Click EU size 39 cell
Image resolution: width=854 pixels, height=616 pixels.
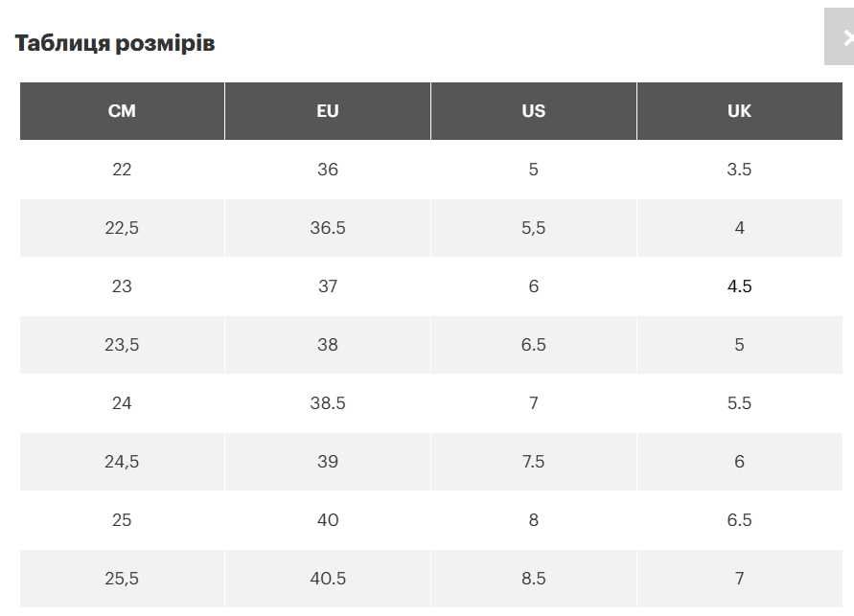(328, 462)
